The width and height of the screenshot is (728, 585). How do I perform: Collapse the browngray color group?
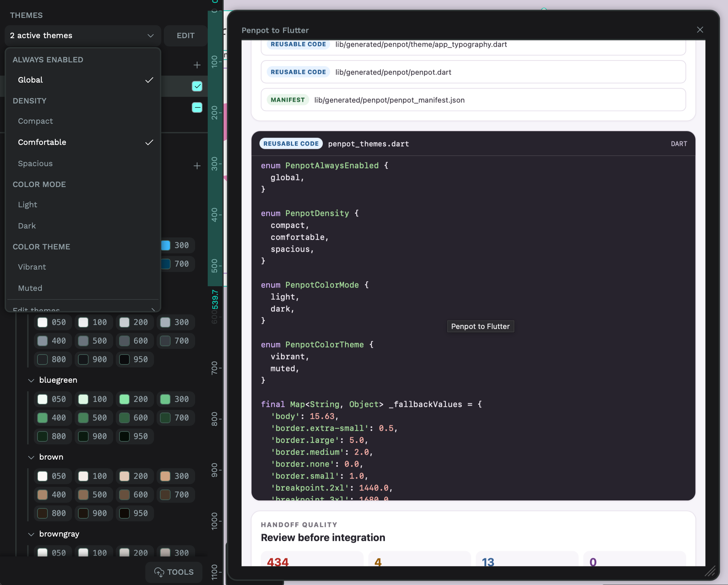(31, 534)
